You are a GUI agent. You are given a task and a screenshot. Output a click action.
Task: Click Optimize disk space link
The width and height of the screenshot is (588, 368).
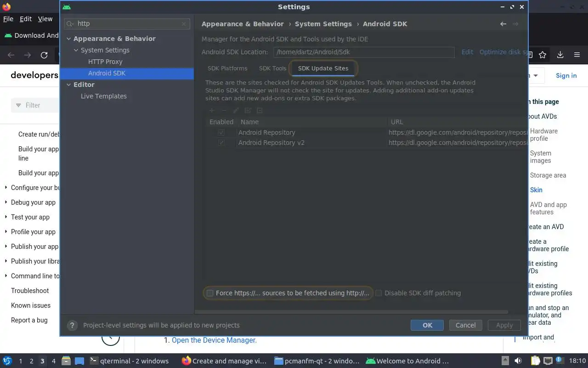click(x=503, y=52)
